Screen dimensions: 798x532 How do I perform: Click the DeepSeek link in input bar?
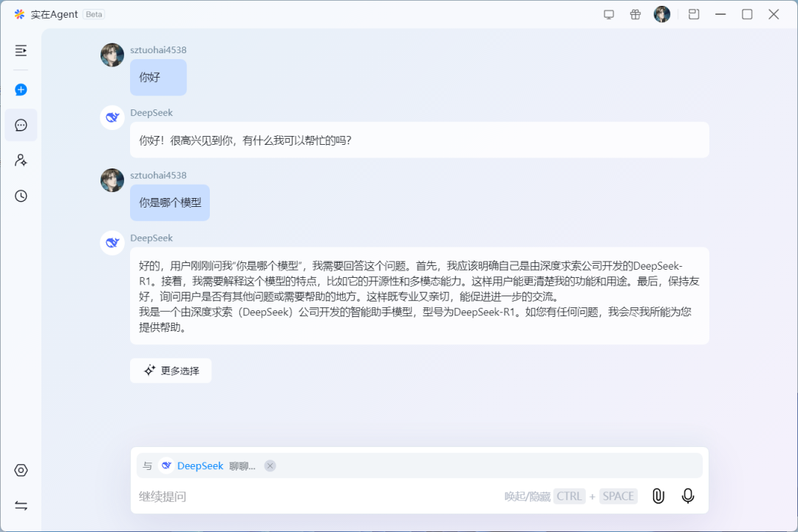pyautogui.click(x=200, y=465)
